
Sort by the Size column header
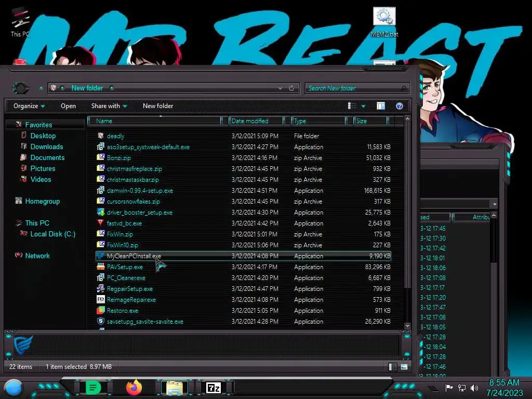point(370,121)
